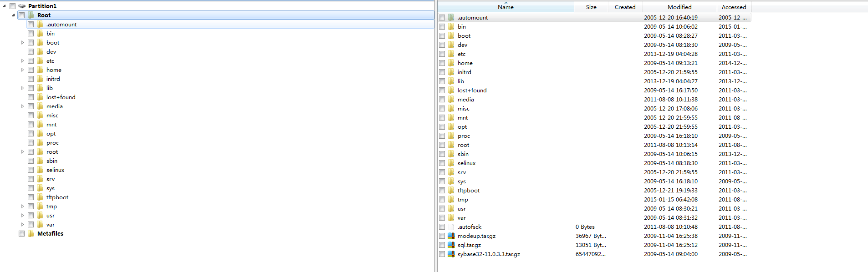Click the tftpboot folder icon in the tree

click(40, 197)
